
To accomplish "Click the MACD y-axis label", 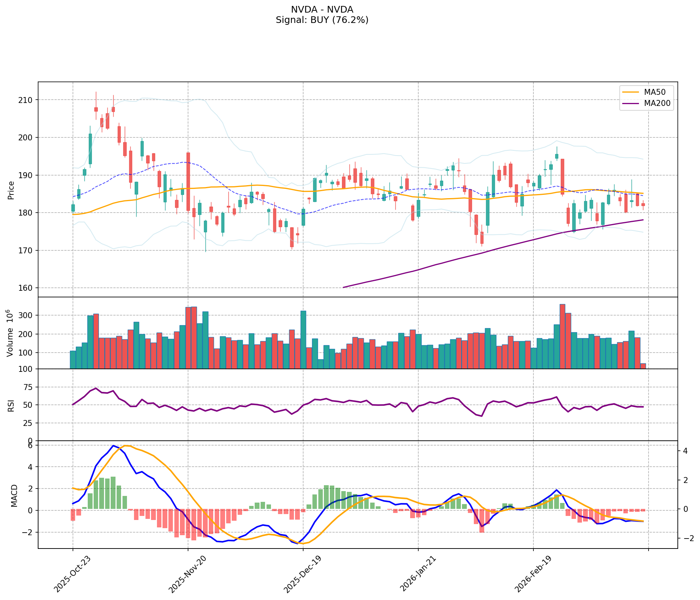I will coord(14,495).
